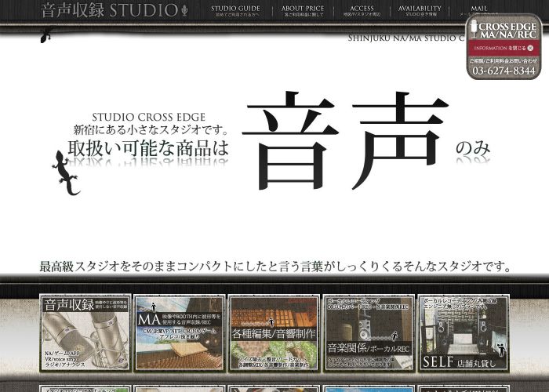Click phone number 03-6274-8344
This screenshot has width=549, height=392.
pyautogui.click(x=504, y=71)
